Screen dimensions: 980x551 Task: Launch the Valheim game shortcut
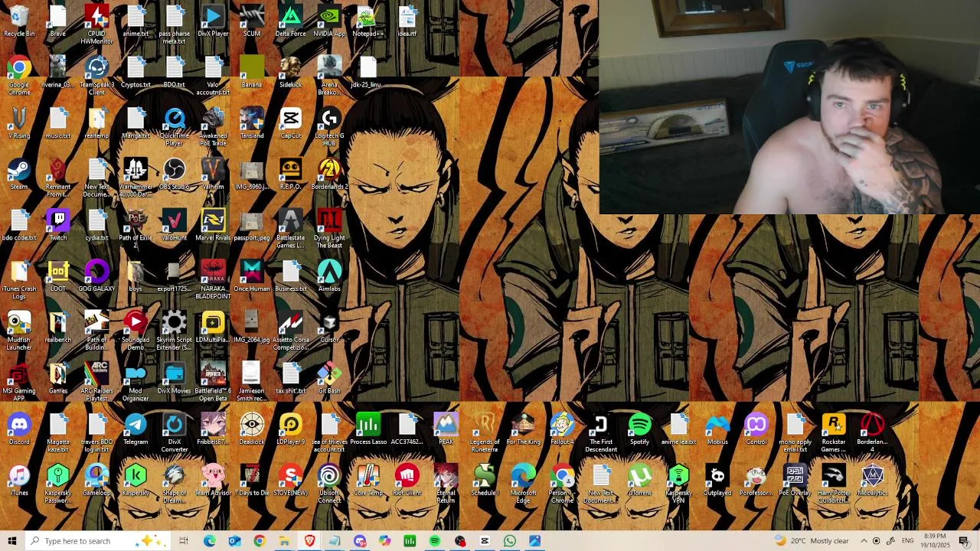click(213, 174)
